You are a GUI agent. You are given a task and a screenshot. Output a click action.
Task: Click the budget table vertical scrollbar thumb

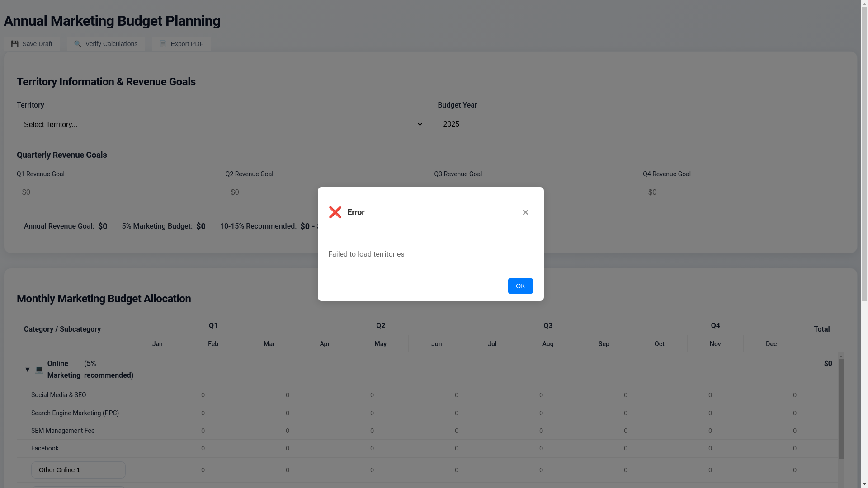841,409
